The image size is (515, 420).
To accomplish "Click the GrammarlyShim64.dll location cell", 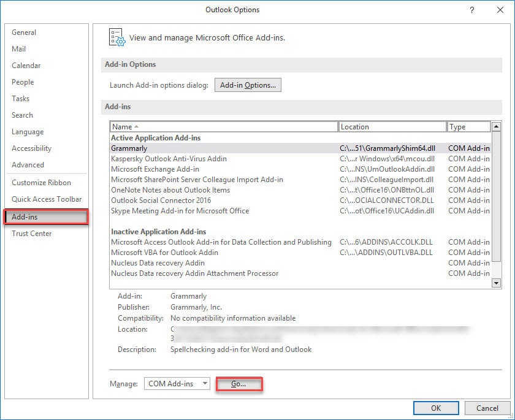I will 387,148.
